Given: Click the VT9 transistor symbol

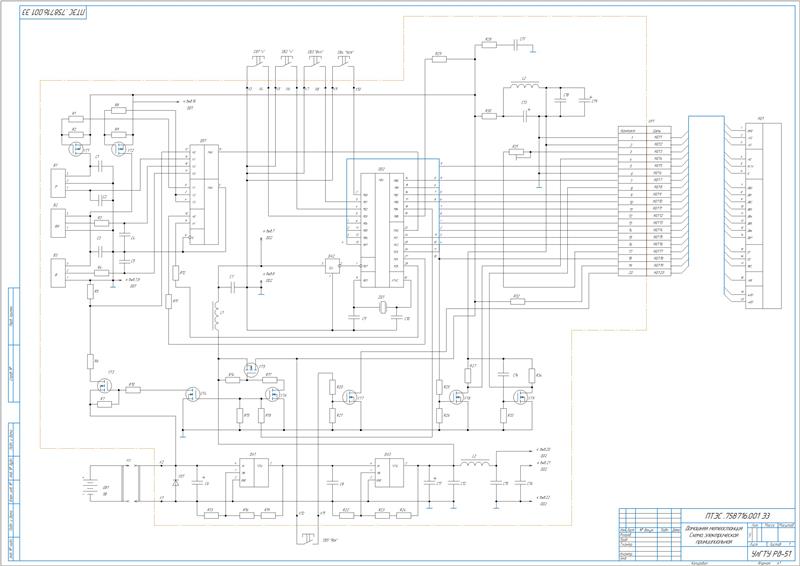Looking at the screenshot, I should tap(520, 397).
